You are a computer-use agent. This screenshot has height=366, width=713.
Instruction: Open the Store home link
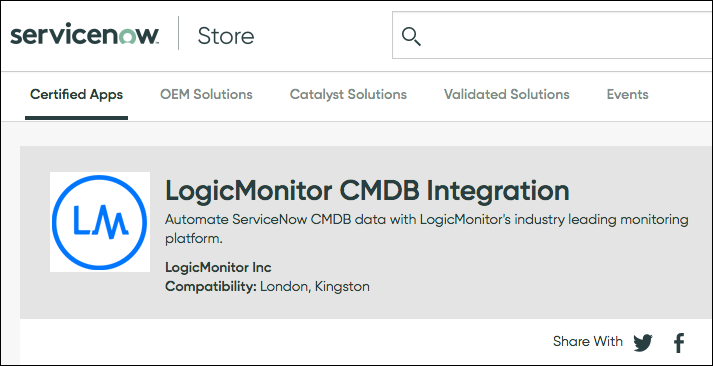pyautogui.click(x=226, y=36)
